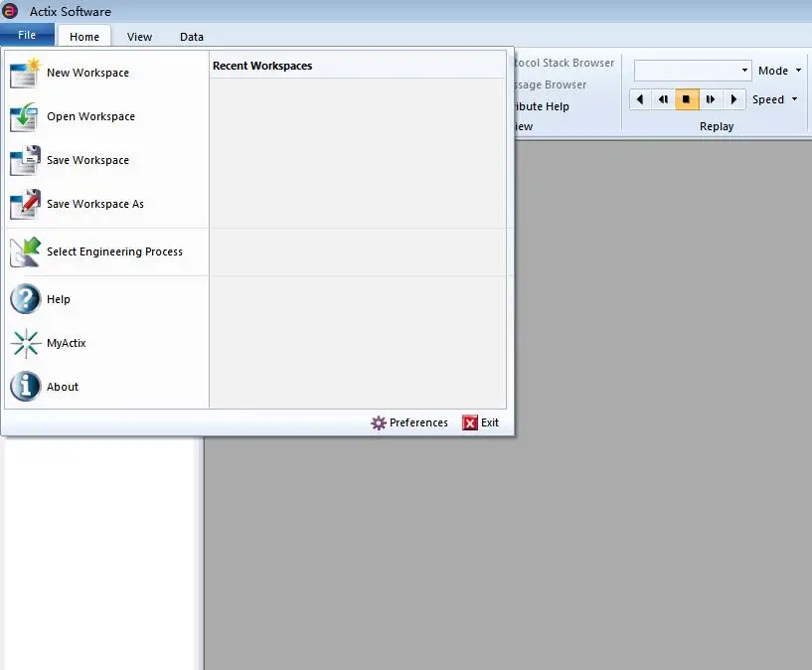Choose Open Workspace menu entry
Image resolution: width=812 pixels, height=670 pixels.
pyautogui.click(x=106, y=117)
